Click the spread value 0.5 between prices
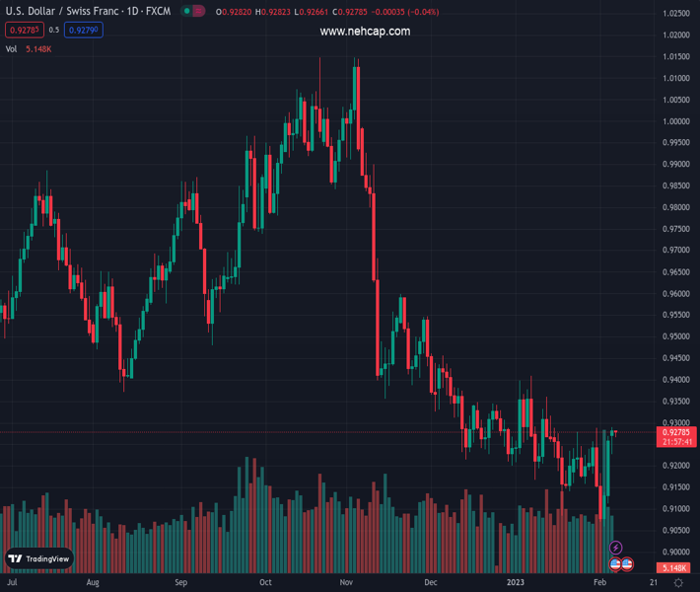The width and height of the screenshot is (700, 592). point(53,31)
